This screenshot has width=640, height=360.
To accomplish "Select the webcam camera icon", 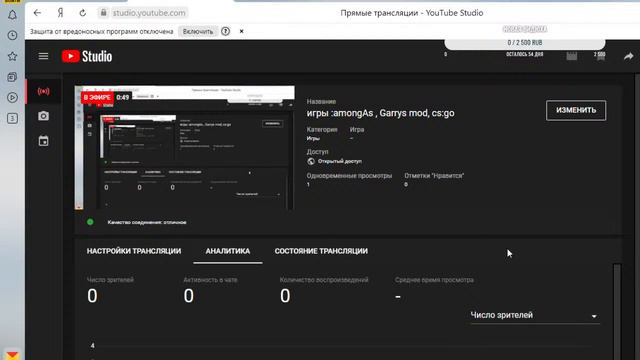I will [x=44, y=116].
